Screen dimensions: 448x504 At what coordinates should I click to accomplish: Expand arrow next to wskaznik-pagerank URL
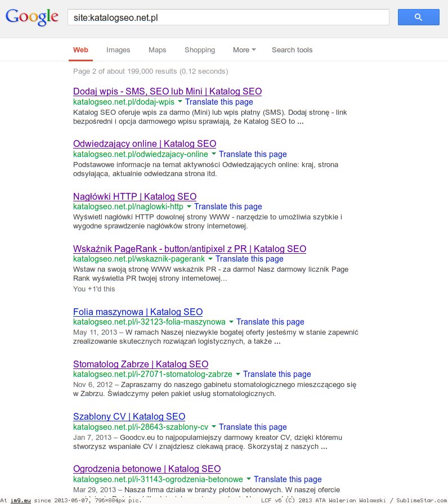[x=210, y=259]
